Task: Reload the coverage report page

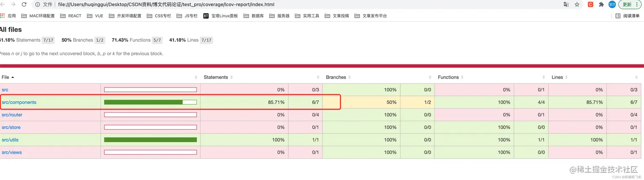Action: point(24,4)
